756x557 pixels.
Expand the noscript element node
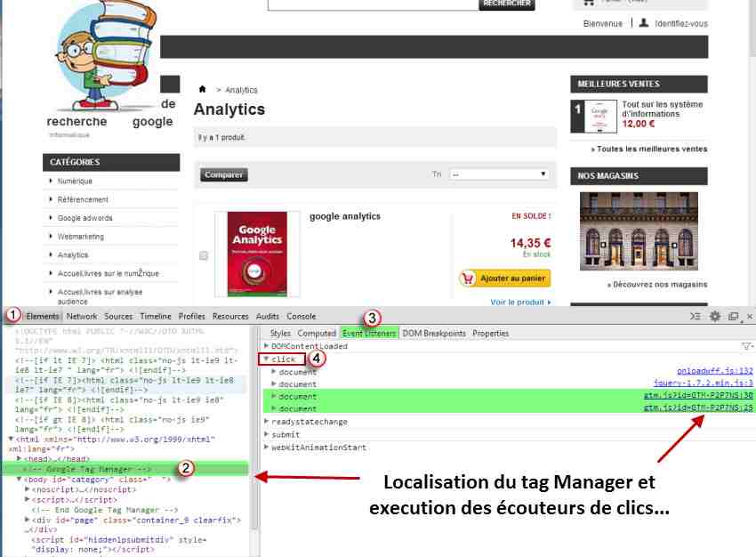coord(27,489)
